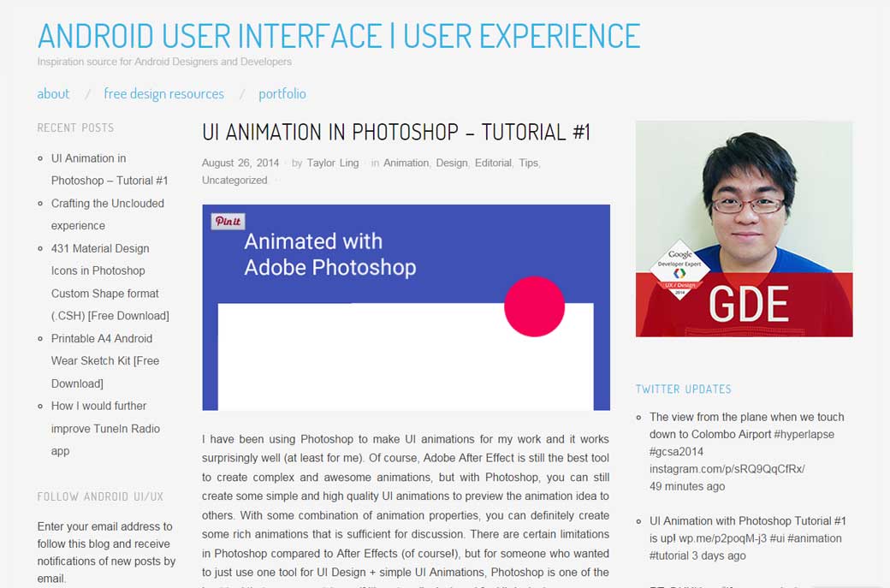Click author link 'Taylor Ling'
This screenshot has width=890, height=588.
point(333,163)
